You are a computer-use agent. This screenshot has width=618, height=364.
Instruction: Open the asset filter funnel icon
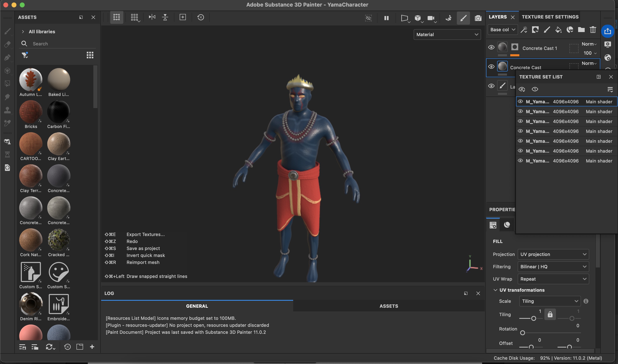[x=25, y=55]
